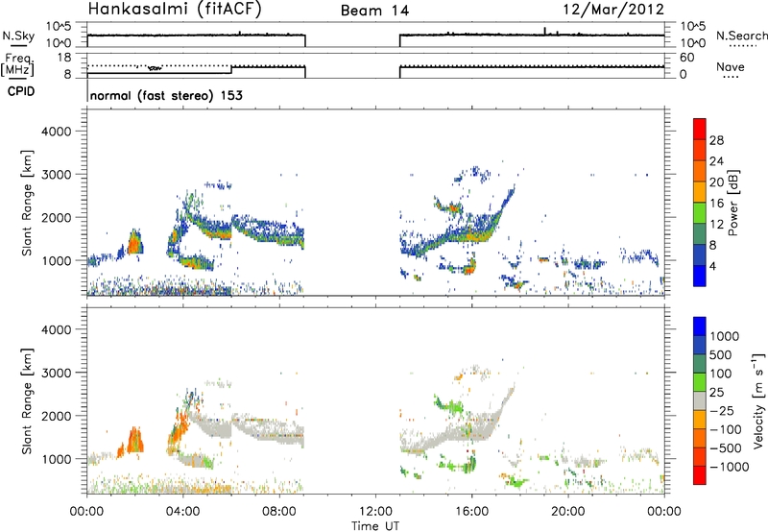The width and height of the screenshot is (768, 532).
Task: Click the "-25" label on the Velocity colorbar
Action: [x=722, y=411]
